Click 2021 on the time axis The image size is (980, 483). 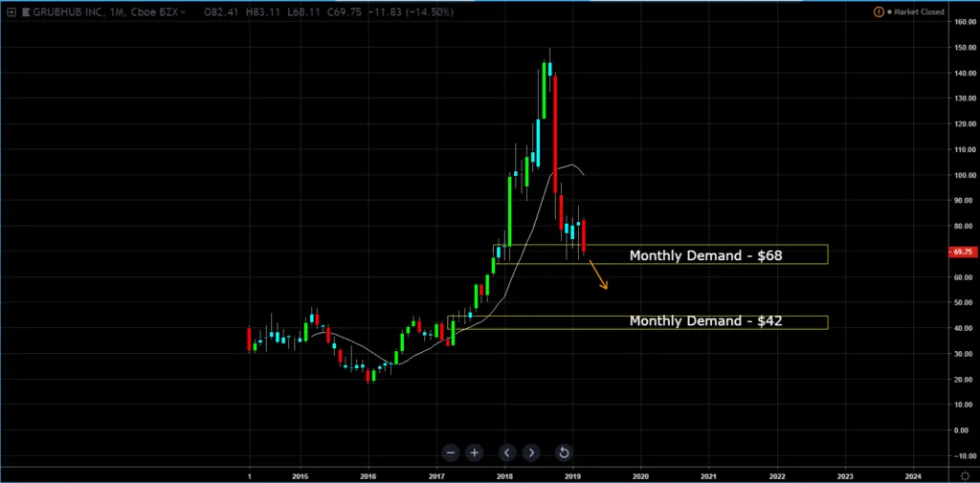coord(709,475)
